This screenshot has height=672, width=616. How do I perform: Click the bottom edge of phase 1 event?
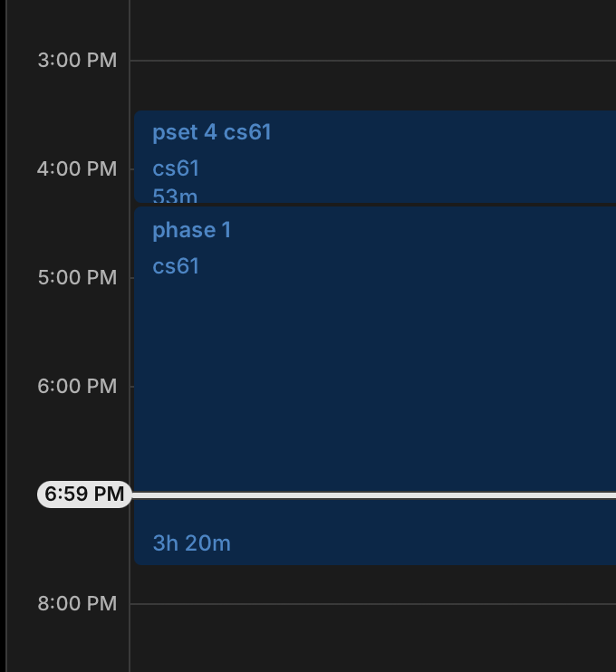point(373,563)
